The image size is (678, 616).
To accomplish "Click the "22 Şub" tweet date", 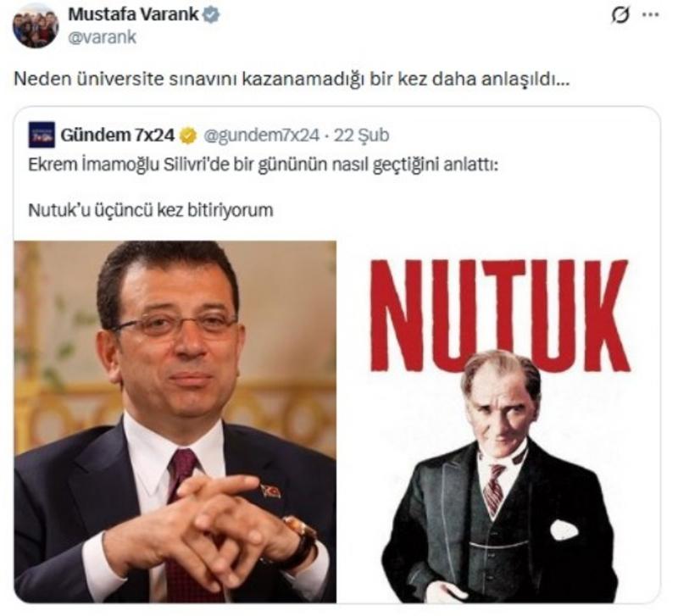I will point(362,136).
